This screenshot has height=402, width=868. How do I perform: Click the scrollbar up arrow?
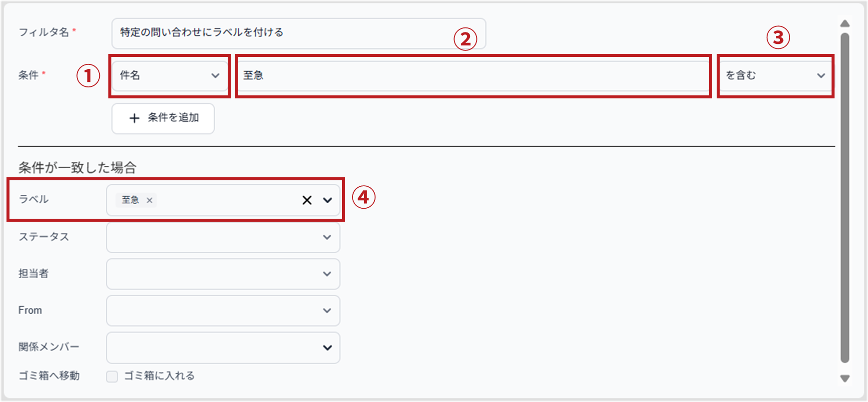[x=845, y=23]
